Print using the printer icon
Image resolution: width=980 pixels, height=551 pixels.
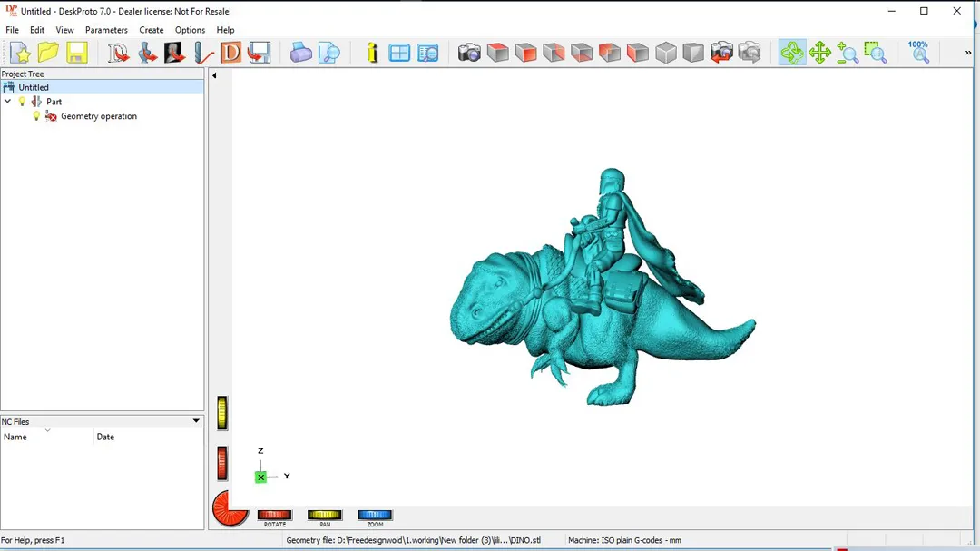[300, 53]
